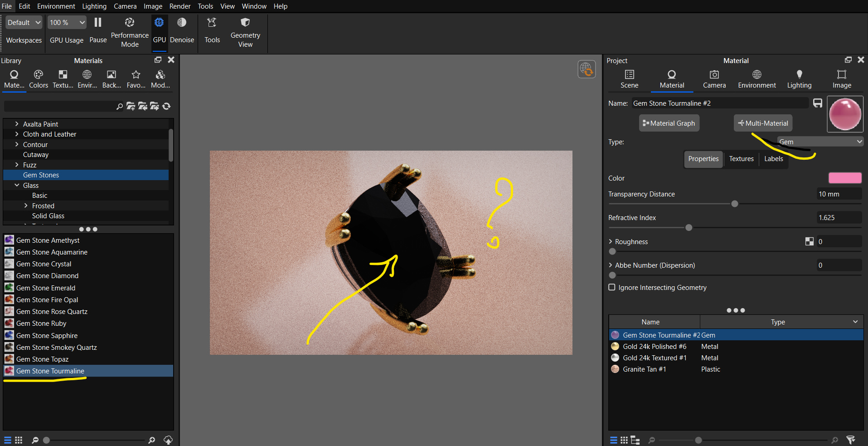Switch material list to tree view
The width and height of the screenshot is (868, 446).
click(635, 440)
